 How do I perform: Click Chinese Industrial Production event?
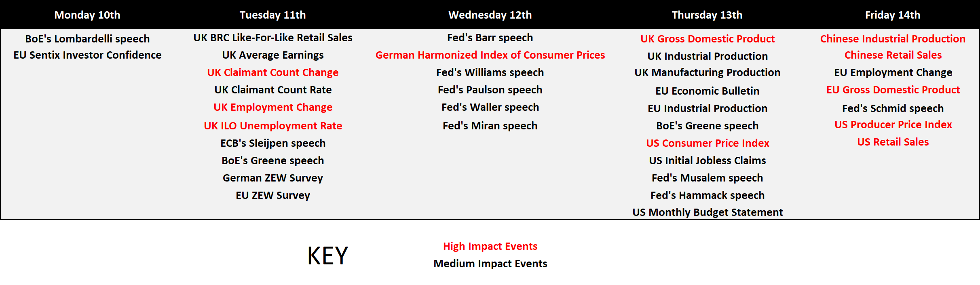click(893, 39)
